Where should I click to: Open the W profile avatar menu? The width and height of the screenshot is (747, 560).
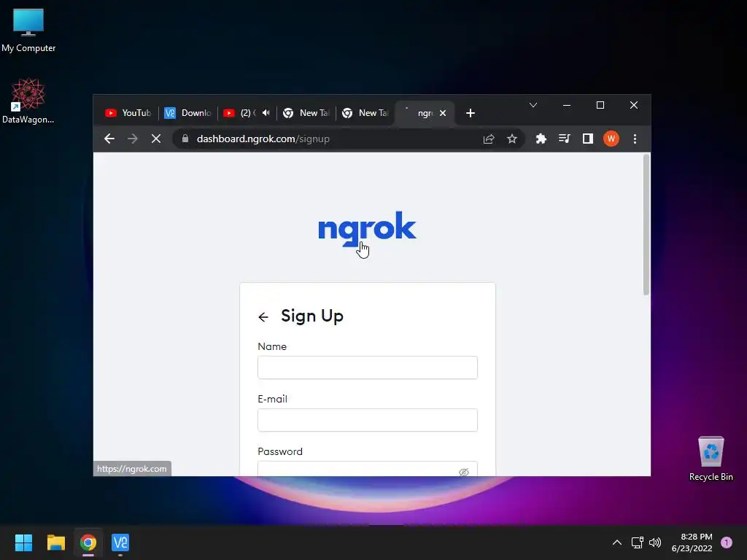(x=611, y=139)
